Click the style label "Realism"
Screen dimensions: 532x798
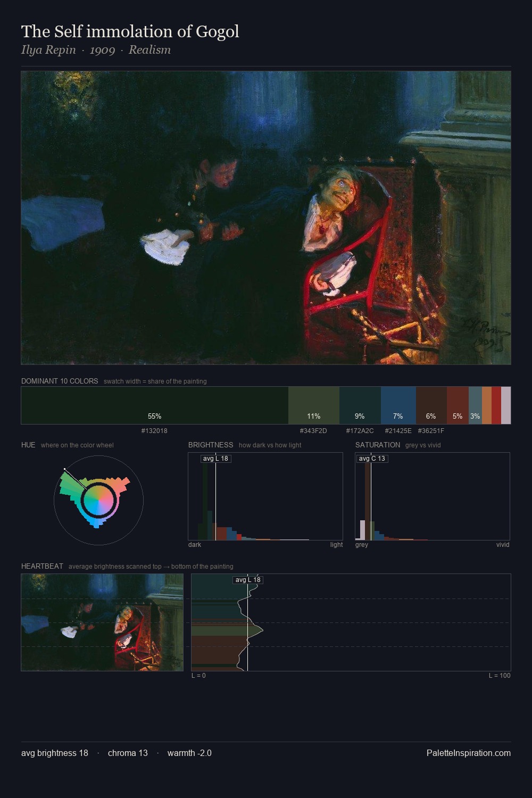click(x=149, y=50)
